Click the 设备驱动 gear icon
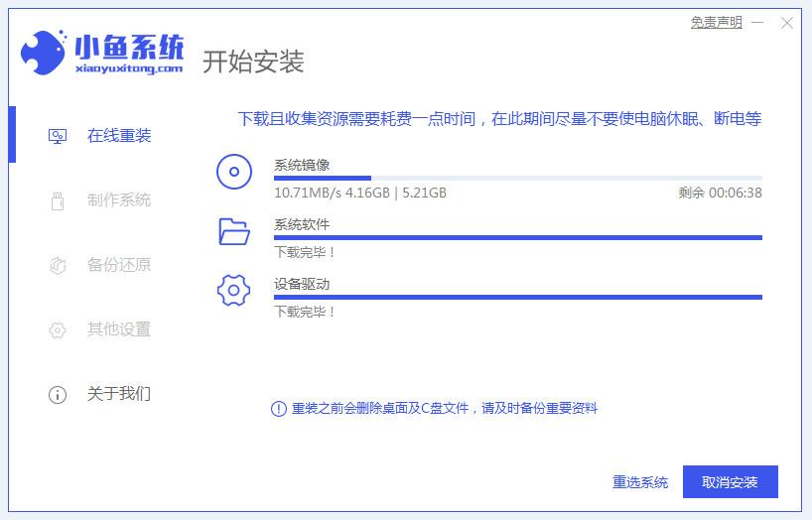This screenshot has height=520, width=812. pos(234,291)
